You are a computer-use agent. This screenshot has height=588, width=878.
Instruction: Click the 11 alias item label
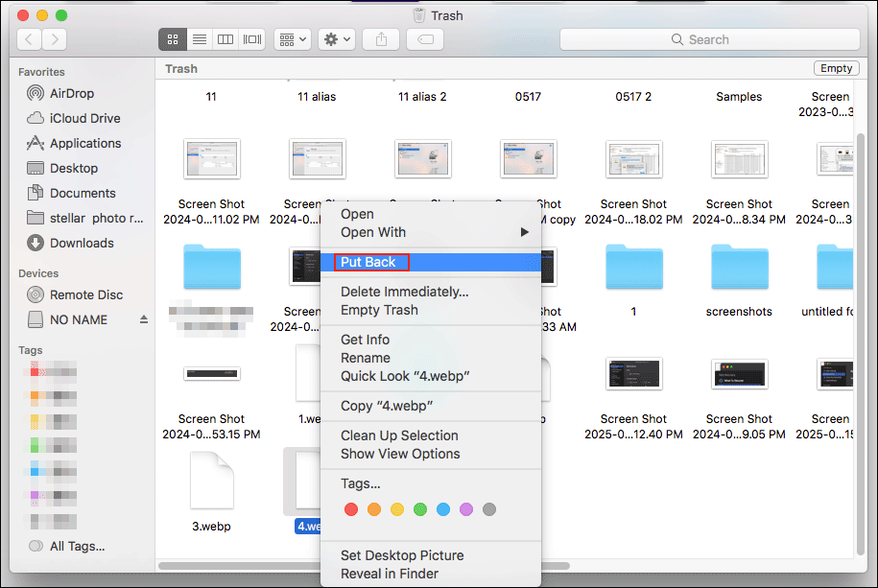317,96
